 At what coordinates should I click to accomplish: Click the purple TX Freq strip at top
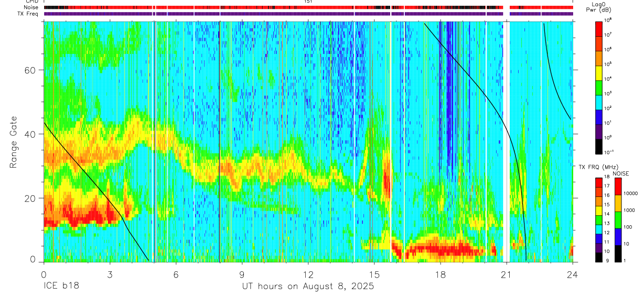(308, 14)
